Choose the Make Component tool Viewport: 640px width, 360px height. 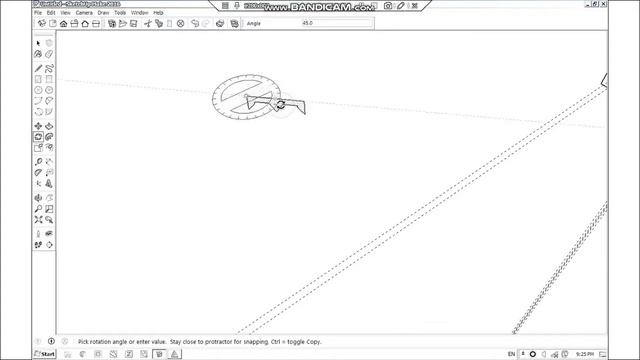click(49, 43)
